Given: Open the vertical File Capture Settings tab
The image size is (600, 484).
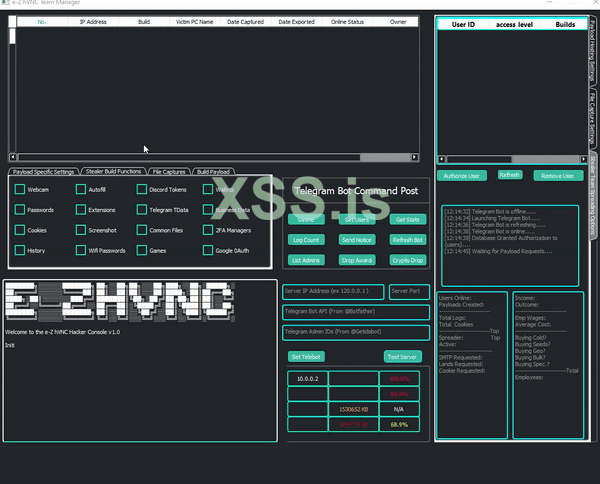Looking at the screenshot, I should [592, 118].
